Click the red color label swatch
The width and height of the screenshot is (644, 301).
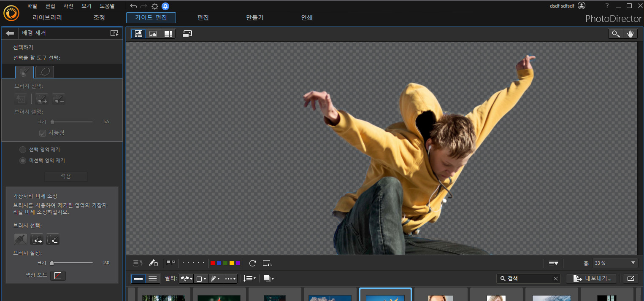coord(213,263)
